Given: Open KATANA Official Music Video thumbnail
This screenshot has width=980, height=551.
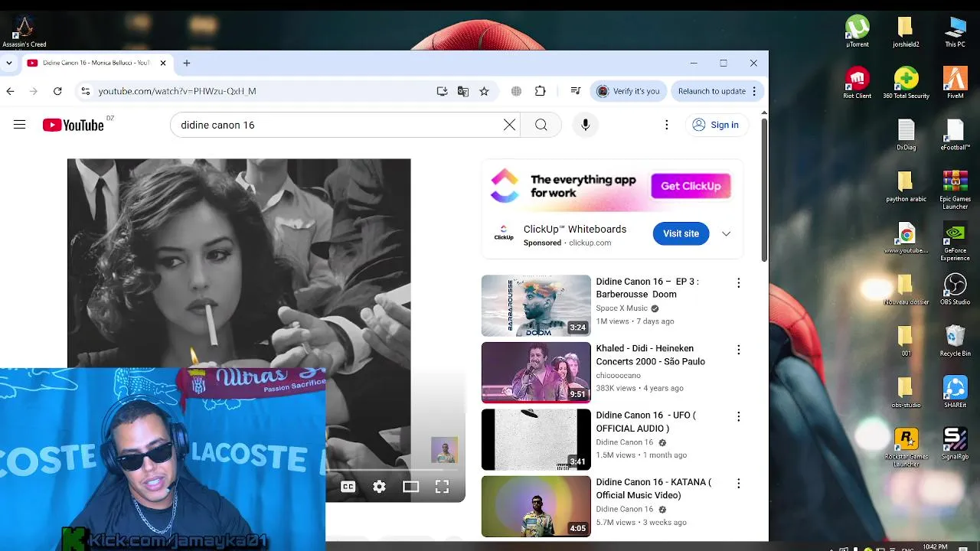Looking at the screenshot, I should tap(536, 506).
